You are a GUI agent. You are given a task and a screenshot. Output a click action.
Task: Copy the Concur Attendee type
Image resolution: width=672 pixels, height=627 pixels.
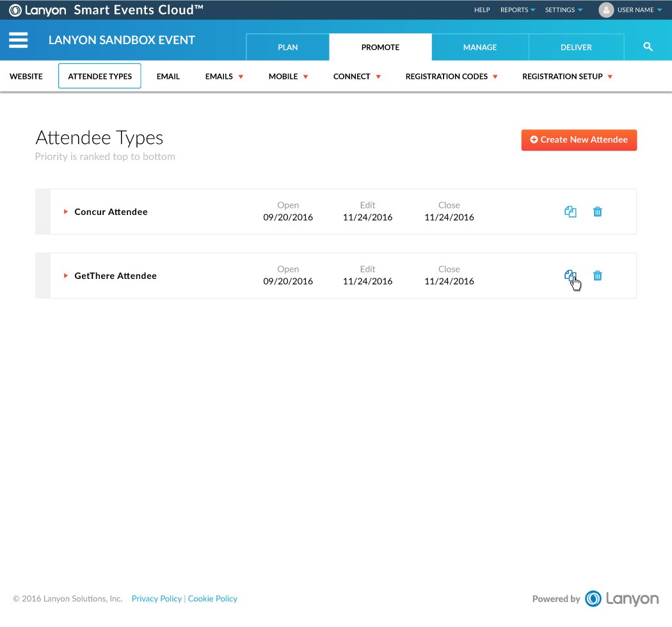coord(570,211)
